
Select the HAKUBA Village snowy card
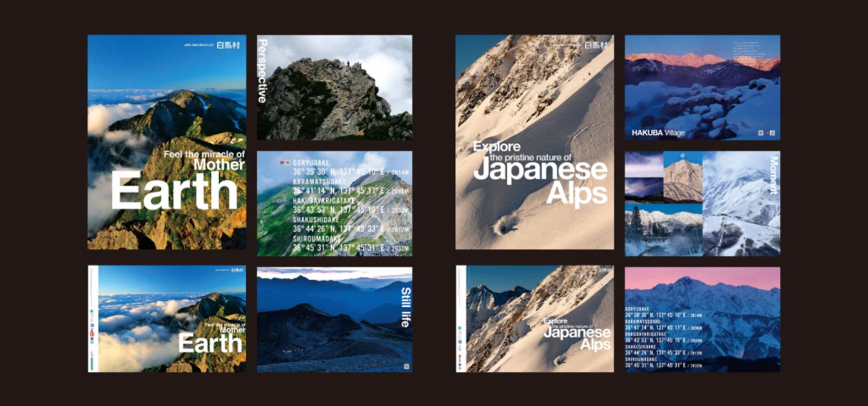pyautogui.click(x=702, y=87)
